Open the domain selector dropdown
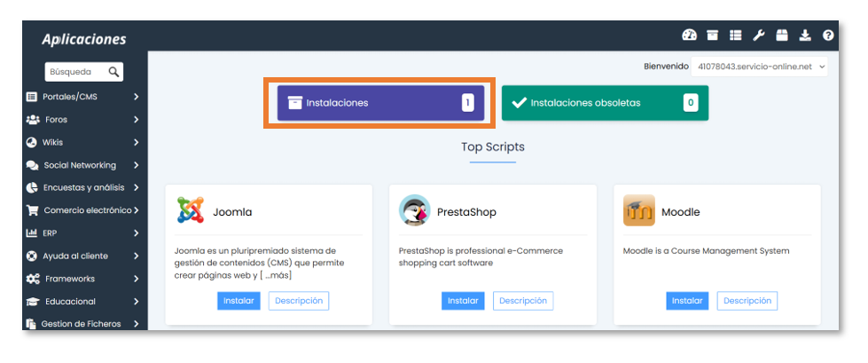The height and width of the screenshot is (363, 868). 759,67
